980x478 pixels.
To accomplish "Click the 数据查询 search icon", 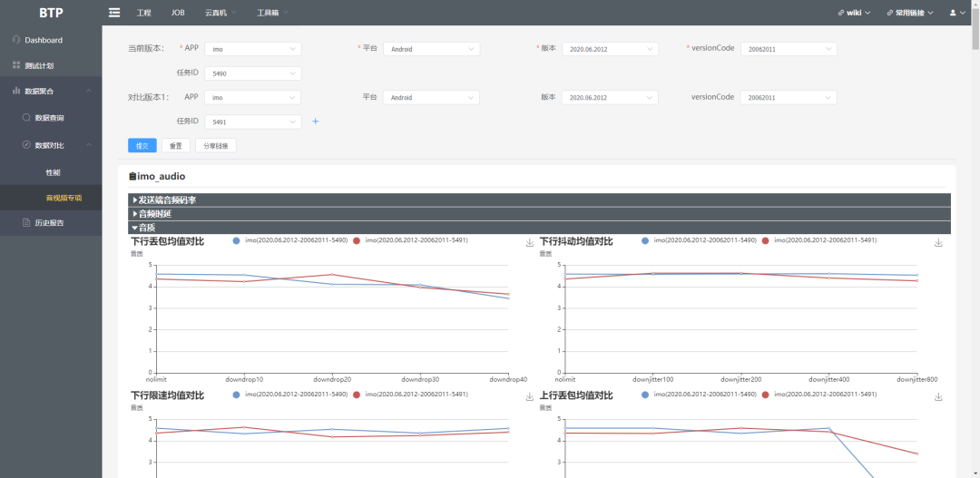I will (x=26, y=118).
